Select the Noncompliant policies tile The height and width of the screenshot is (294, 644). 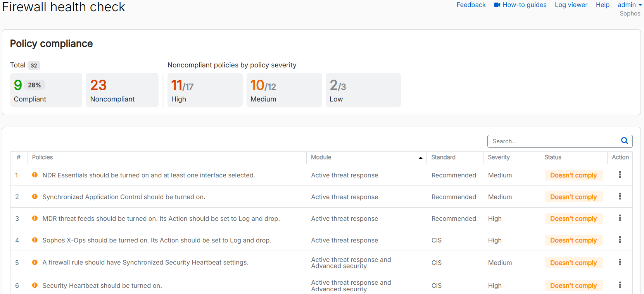coord(122,90)
